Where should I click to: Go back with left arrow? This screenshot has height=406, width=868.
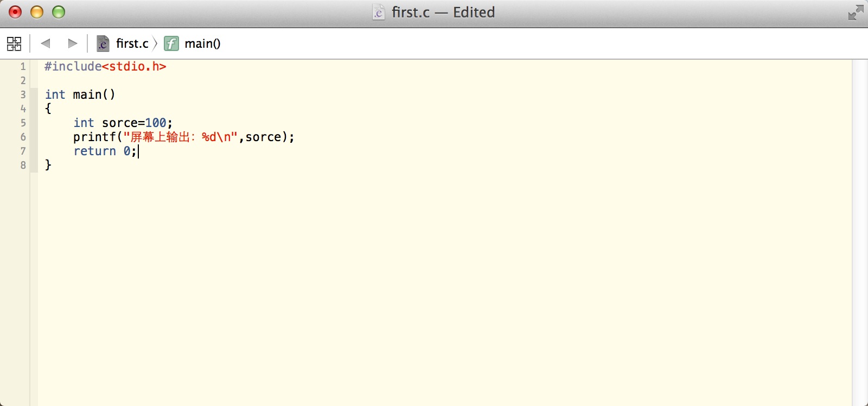(x=46, y=43)
